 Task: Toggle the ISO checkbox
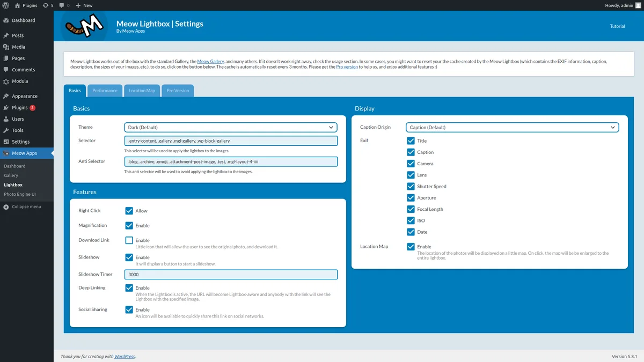tap(411, 220)
